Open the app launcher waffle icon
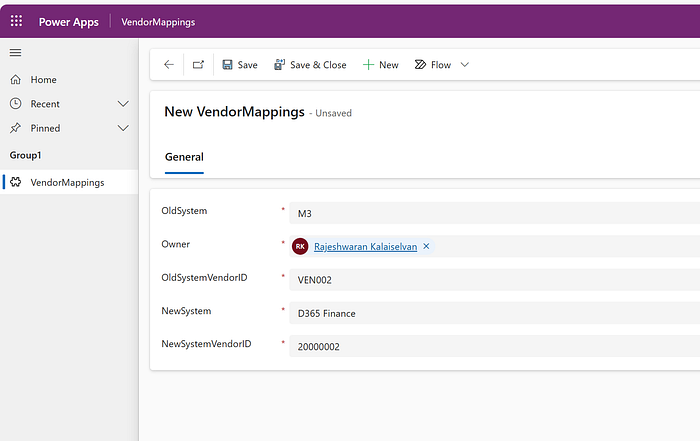700x441 pixels. 17,21
